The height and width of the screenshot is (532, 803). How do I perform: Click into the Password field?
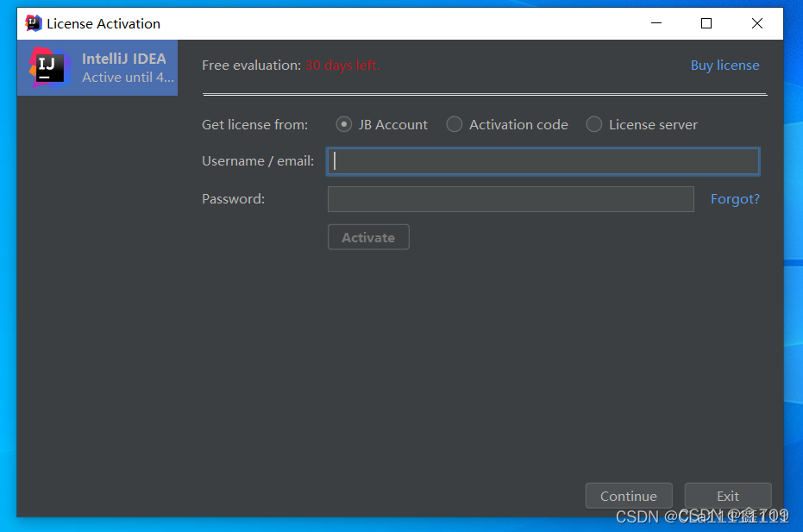[511, 199]
